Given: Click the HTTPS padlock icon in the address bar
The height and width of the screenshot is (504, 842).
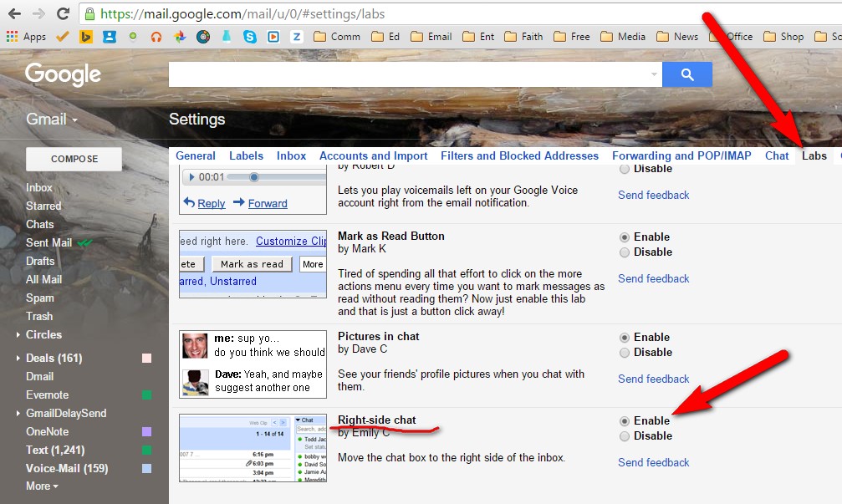Looking at the screenshot, I should coord(89,13).
